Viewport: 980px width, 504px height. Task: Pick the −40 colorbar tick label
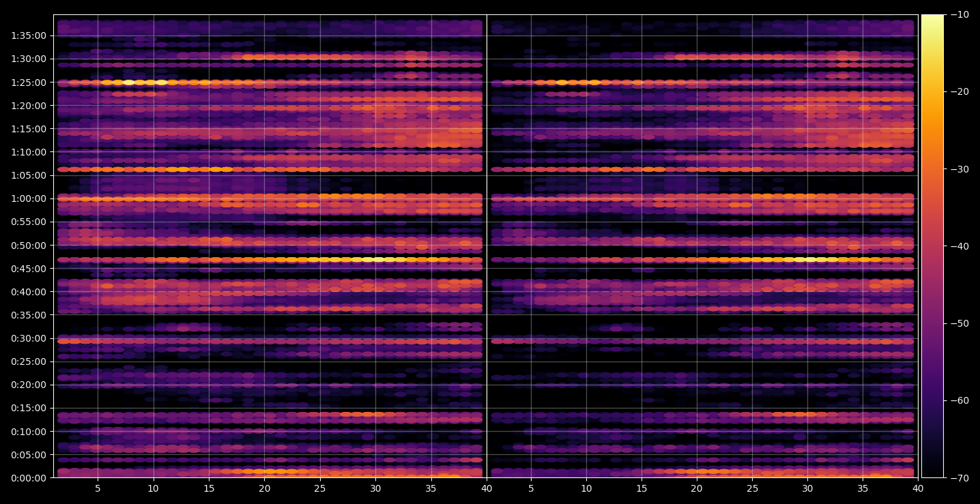click(x=959, y=246)
